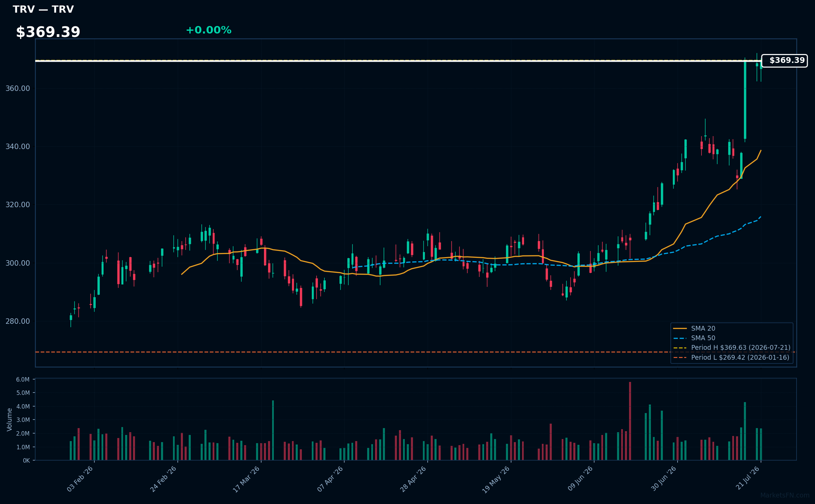Click the 1.0M volume axis label
The width and height of the screenshot is (815, 504).
pos(23,447)
